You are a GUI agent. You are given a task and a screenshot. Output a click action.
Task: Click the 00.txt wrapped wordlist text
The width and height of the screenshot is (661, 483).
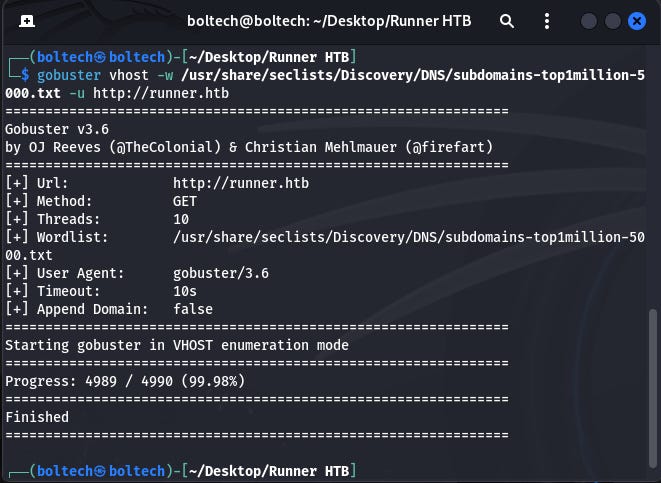[x=29, y=255]
